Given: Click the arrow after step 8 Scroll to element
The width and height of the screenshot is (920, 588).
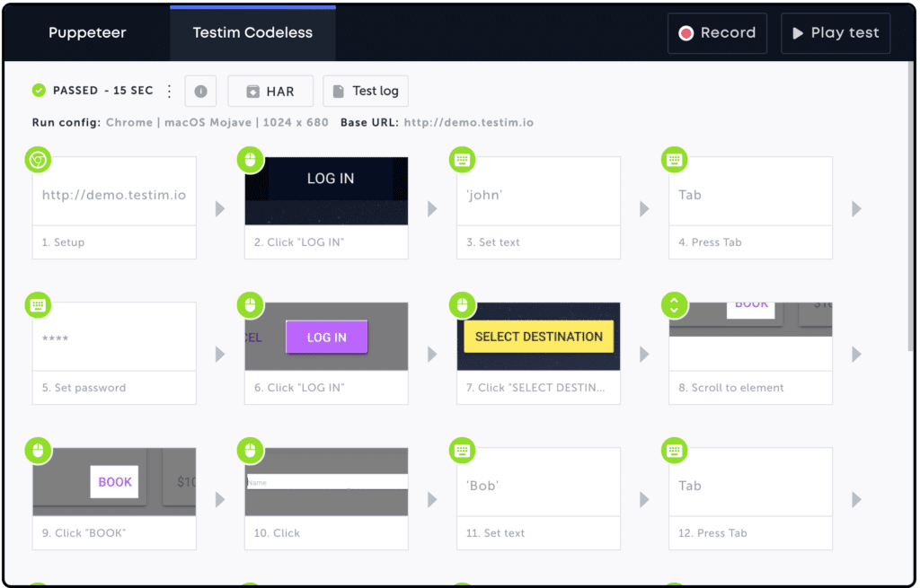Looking at the screenshot, I should point(856,354).
